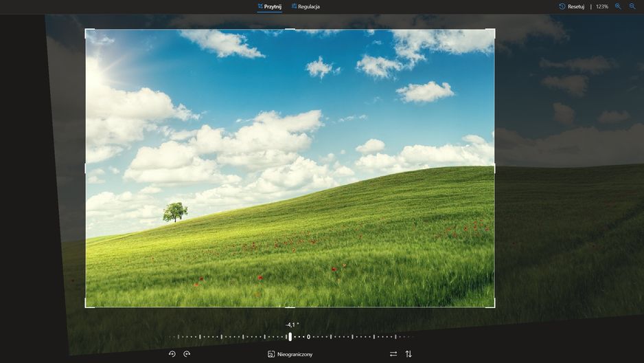
Task: Click the left edge middle crop handle
Action: pyautogui.click(x=85, y=168)
